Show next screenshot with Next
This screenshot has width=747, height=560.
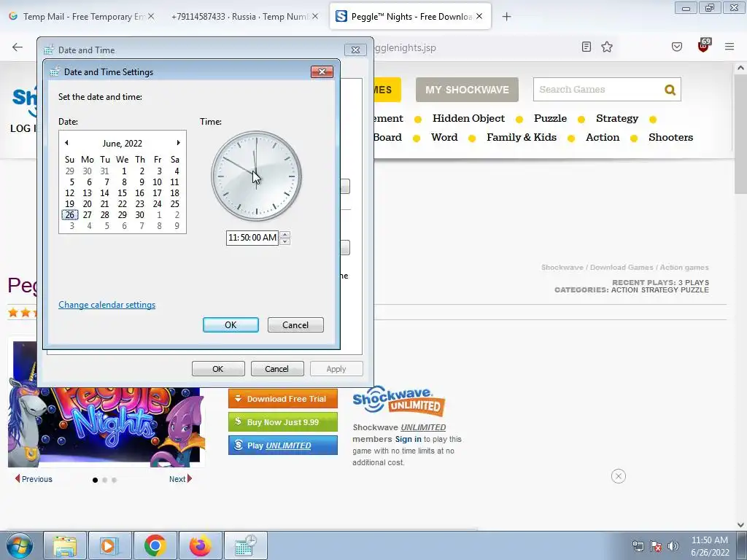coord(181,479)
